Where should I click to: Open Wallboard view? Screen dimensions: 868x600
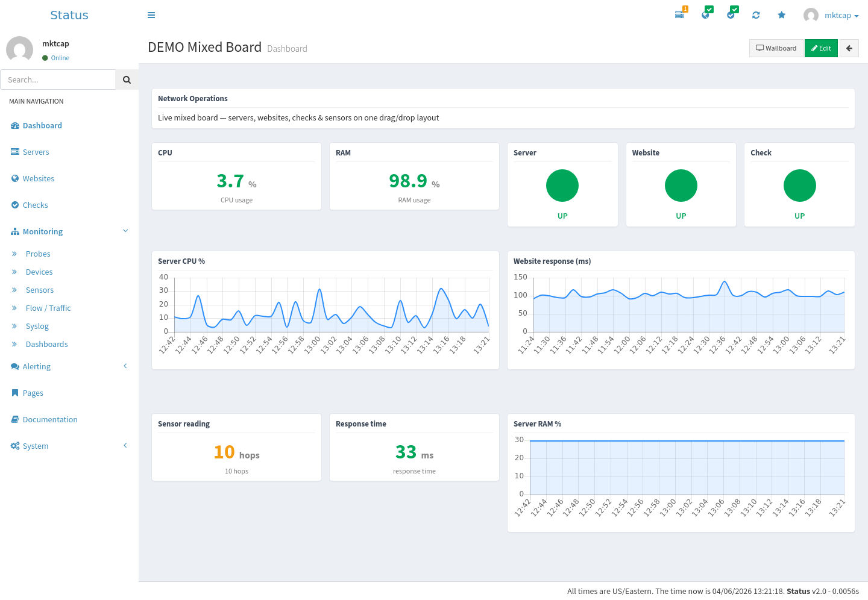776,48
